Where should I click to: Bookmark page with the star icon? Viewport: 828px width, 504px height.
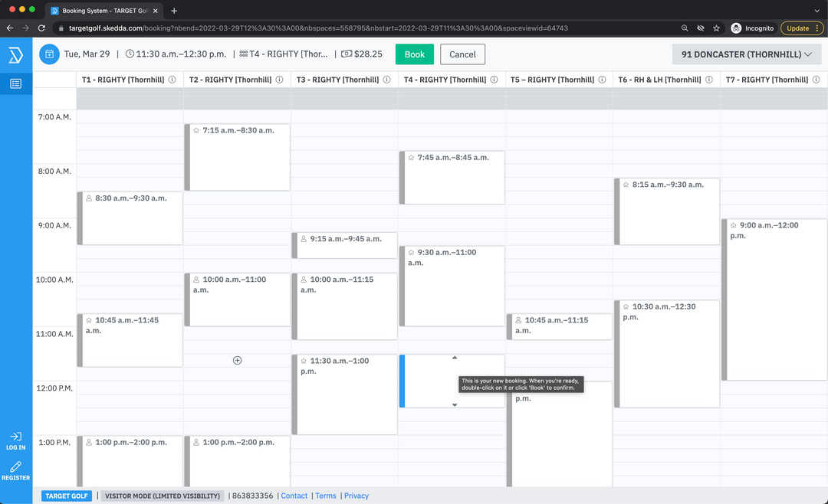716,28
